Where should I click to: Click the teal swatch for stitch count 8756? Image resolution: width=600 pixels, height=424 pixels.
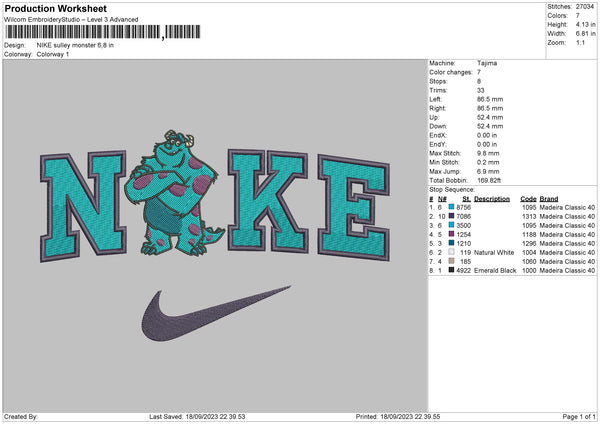click(452, 207)
